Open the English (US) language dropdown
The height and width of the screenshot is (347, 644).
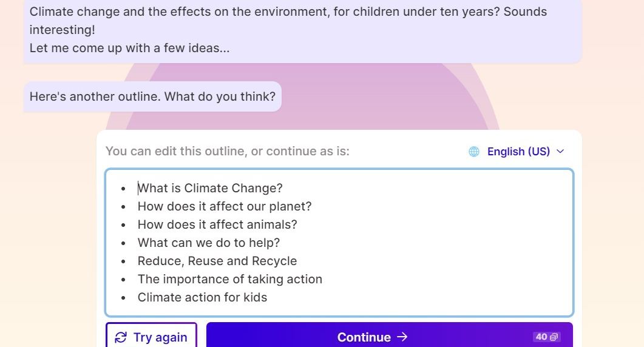click(x=518, y=152)
